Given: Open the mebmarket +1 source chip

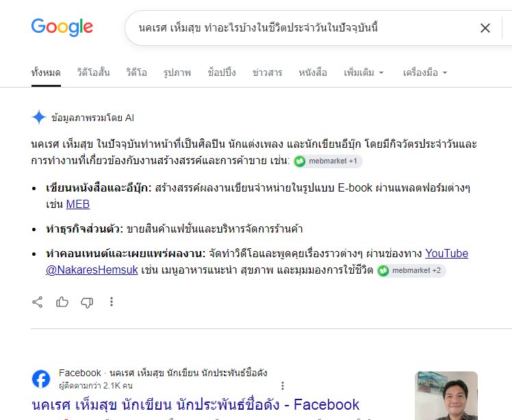Looking at the screenshot, I should pyautogui.click(x=328, y=161).
